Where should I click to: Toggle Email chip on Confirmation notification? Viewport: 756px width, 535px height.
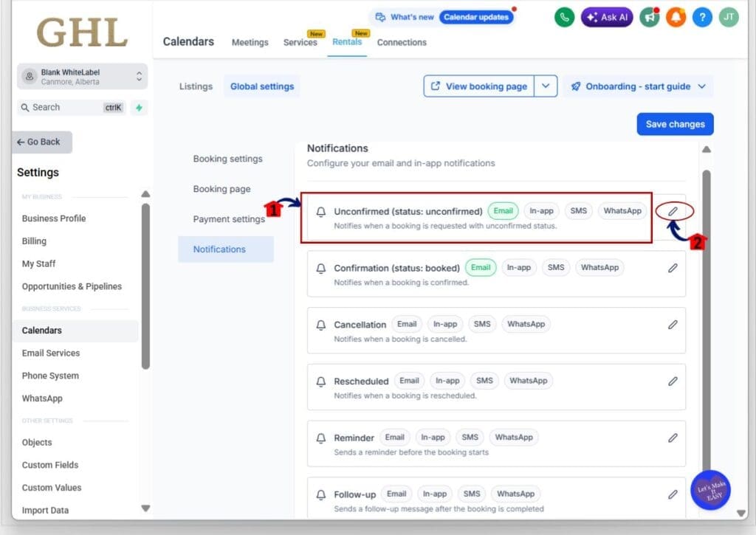[481, 267]
